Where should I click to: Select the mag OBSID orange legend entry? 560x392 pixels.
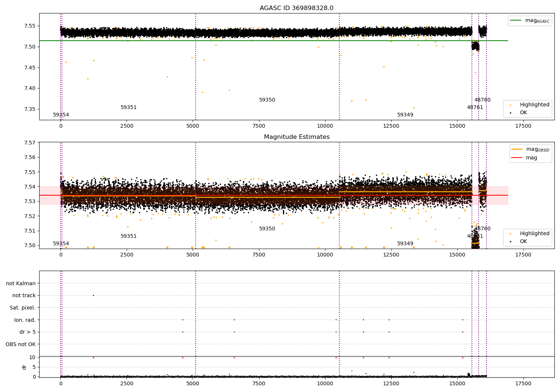click(531, 149)
